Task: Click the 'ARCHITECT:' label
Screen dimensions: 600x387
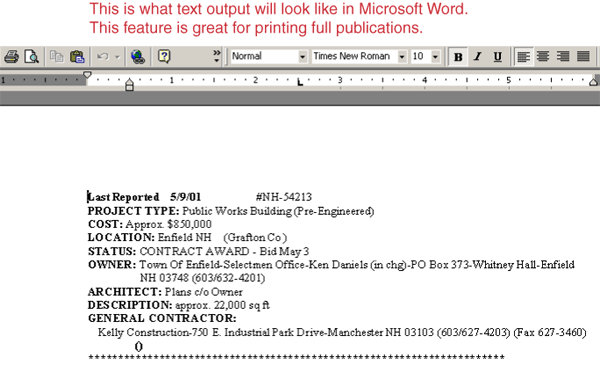Action: click(x=125, y=292)
